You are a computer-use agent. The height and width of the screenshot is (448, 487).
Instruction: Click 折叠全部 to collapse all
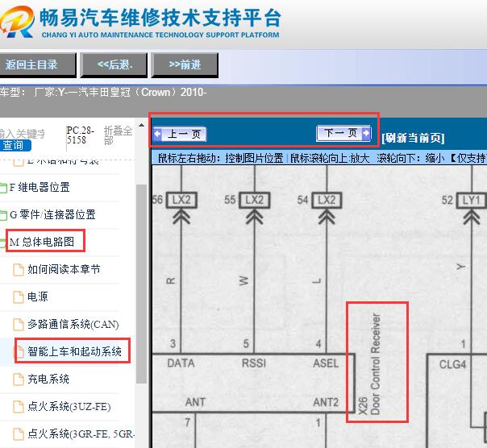coord(118,135)
